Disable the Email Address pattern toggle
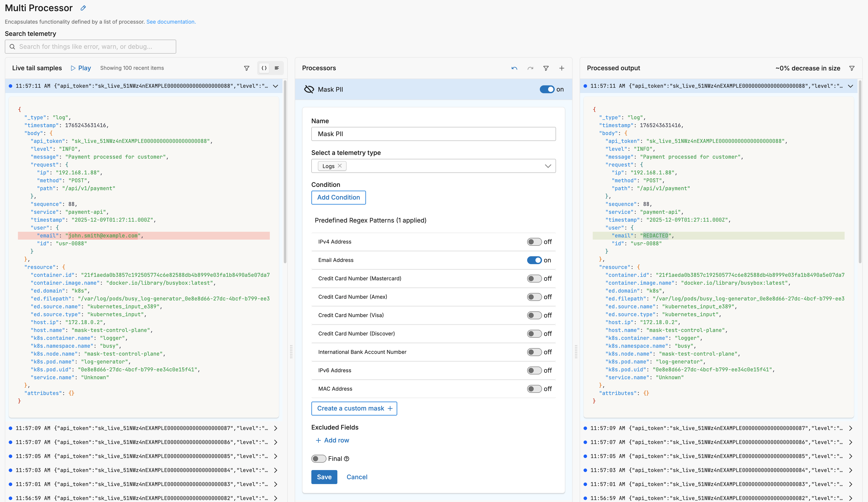The height and width of the screenshot is (502, 868). (x=534, y=260)
